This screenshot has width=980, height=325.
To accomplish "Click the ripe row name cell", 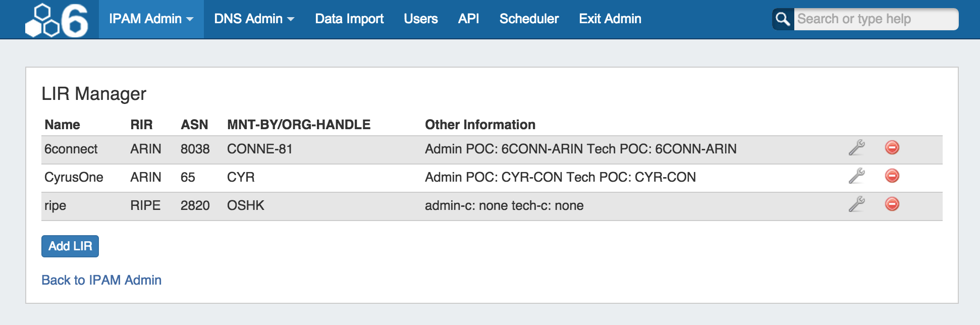I will (56, 205).
